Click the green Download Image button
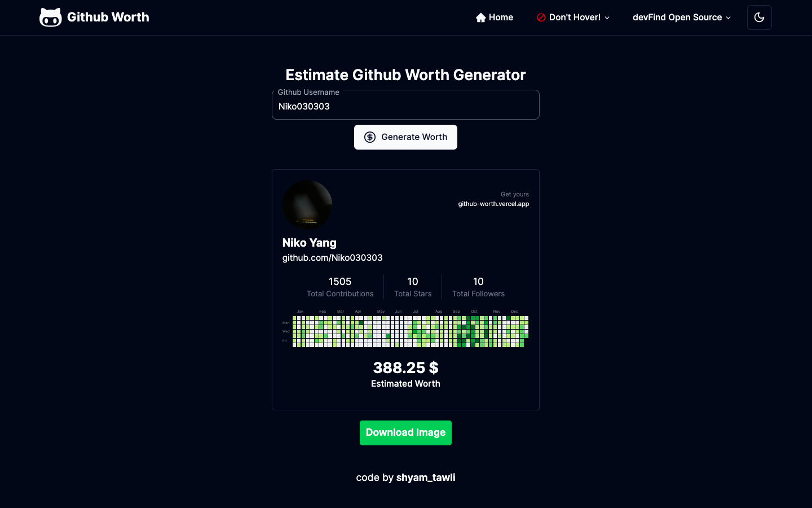Screen dimensions: 812x508 tap(405, 433)
